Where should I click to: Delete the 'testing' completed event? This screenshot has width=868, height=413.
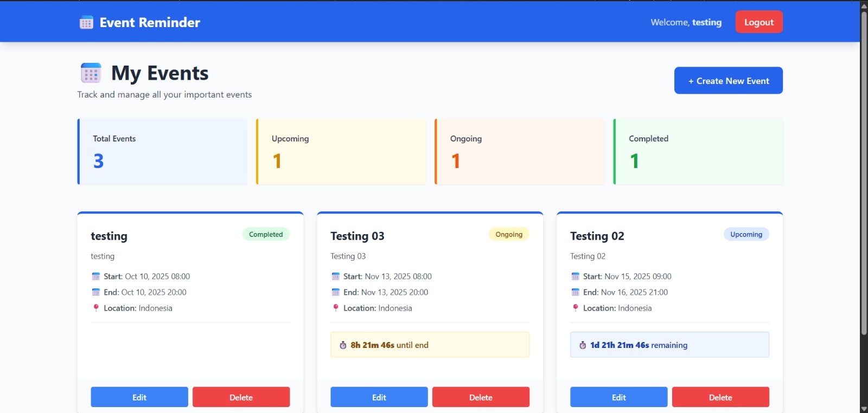[241, 397]
